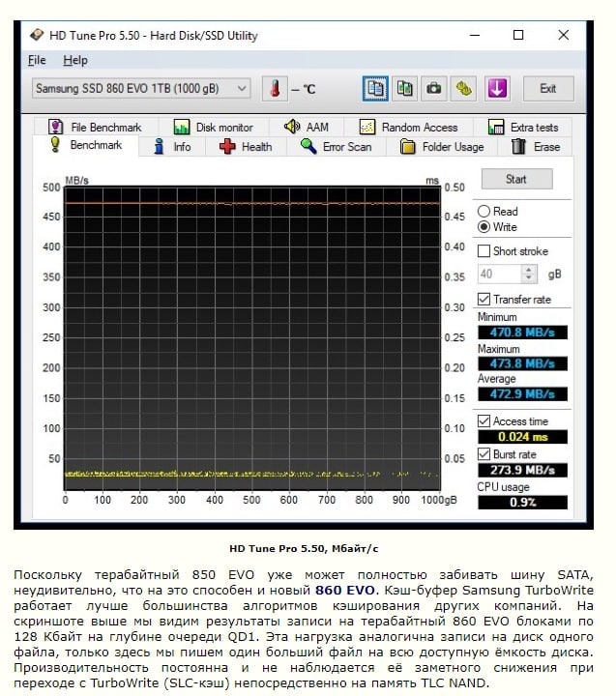Toggle the Access time checkbox
616x696 pixels.
click(484, 420)
